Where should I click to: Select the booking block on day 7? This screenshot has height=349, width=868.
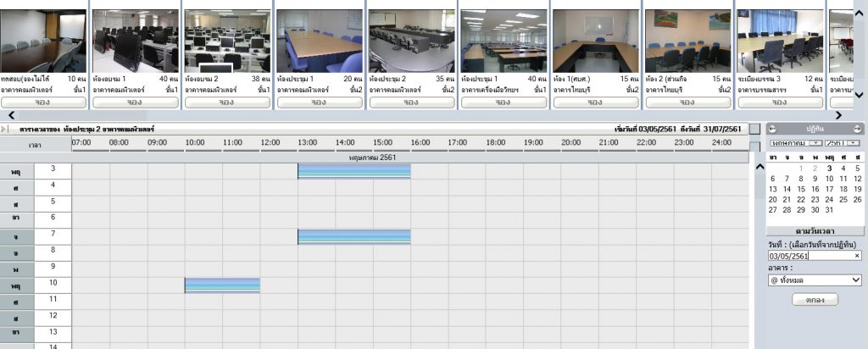click(353, 236)
